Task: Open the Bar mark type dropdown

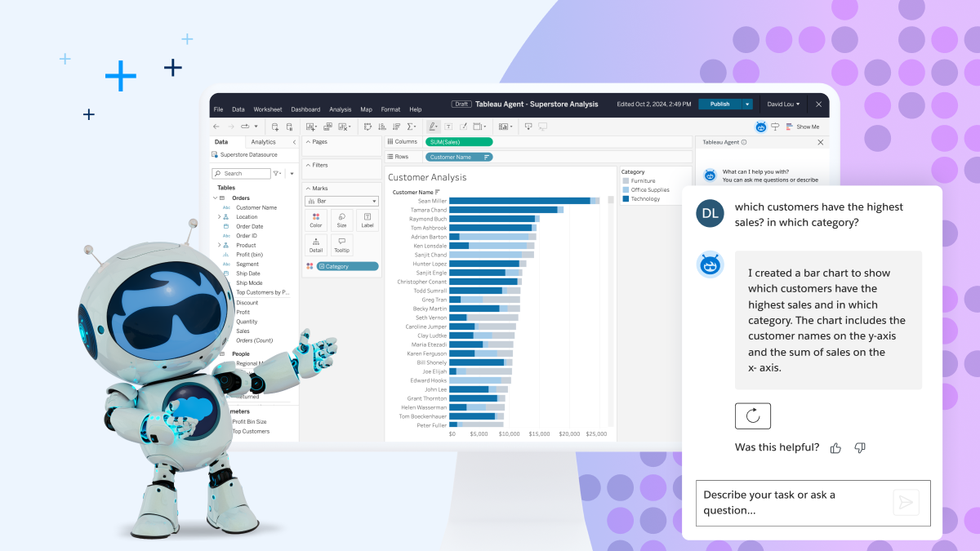Action: [x=341, y=201]
